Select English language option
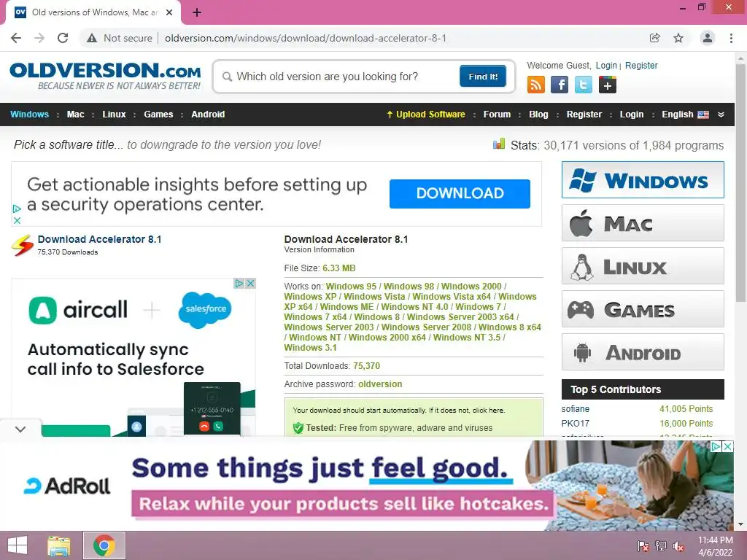Screen dimensions: 747x560 [x=685, y=114]
